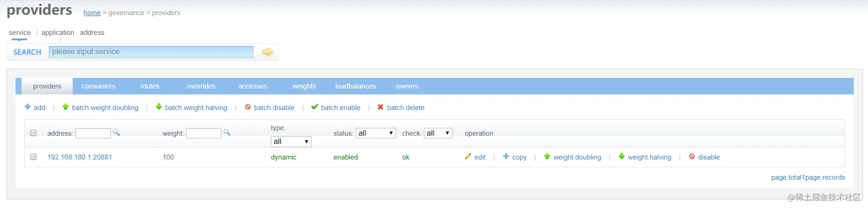Select the service search mode
The height and width of the screenshot is (209, 868).
[x=20, y=33]
